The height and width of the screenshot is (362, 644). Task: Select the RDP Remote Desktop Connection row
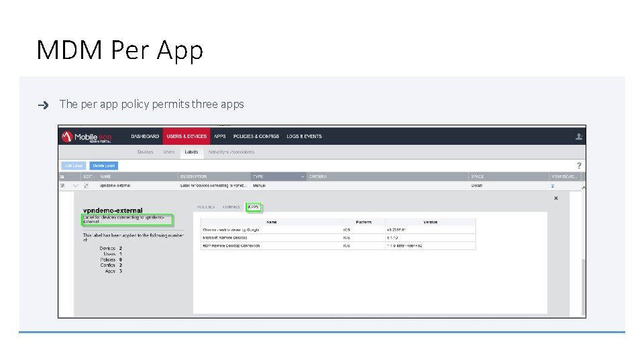338,246
